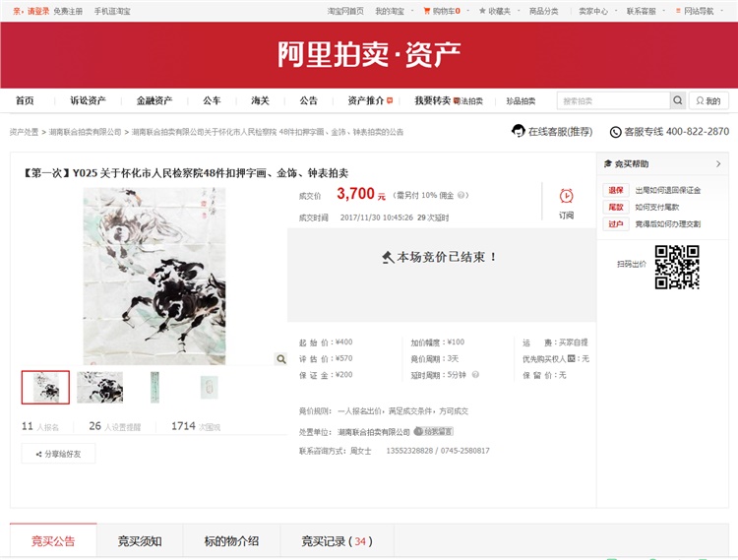Click the search magnifier icon button
Screen dimensions: 738x560
coord(678,100)
